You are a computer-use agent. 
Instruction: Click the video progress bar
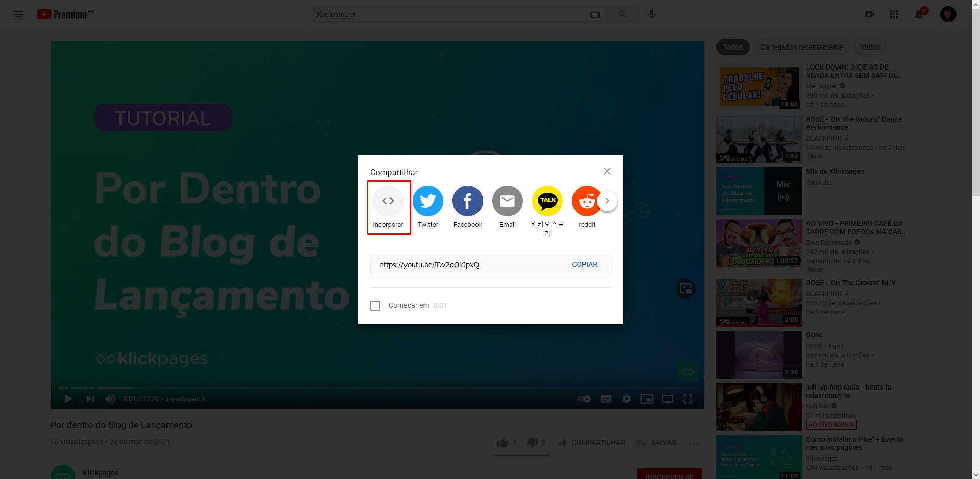click(377, 387)
